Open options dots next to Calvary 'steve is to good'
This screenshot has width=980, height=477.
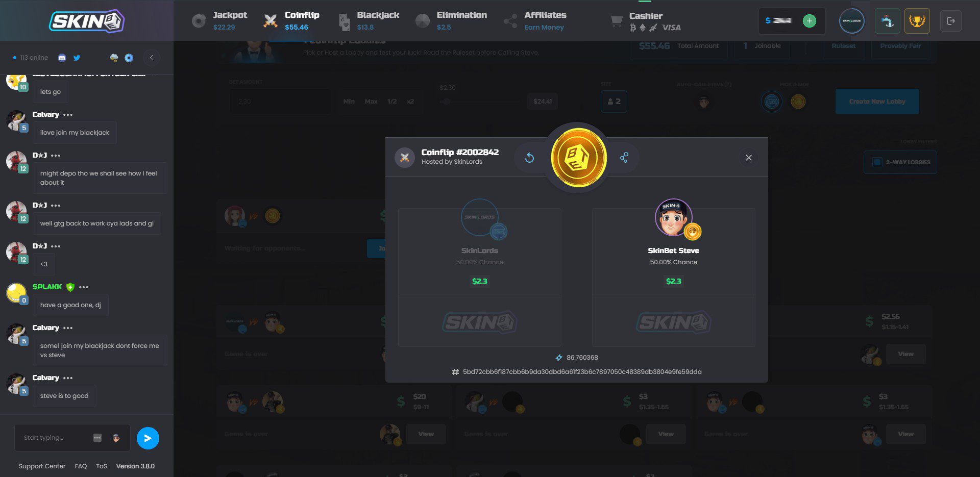coord(68,378)
